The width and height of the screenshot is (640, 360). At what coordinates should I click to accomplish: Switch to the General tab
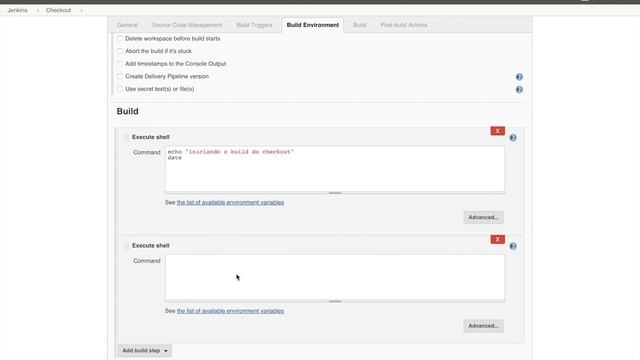click(127, 25)
